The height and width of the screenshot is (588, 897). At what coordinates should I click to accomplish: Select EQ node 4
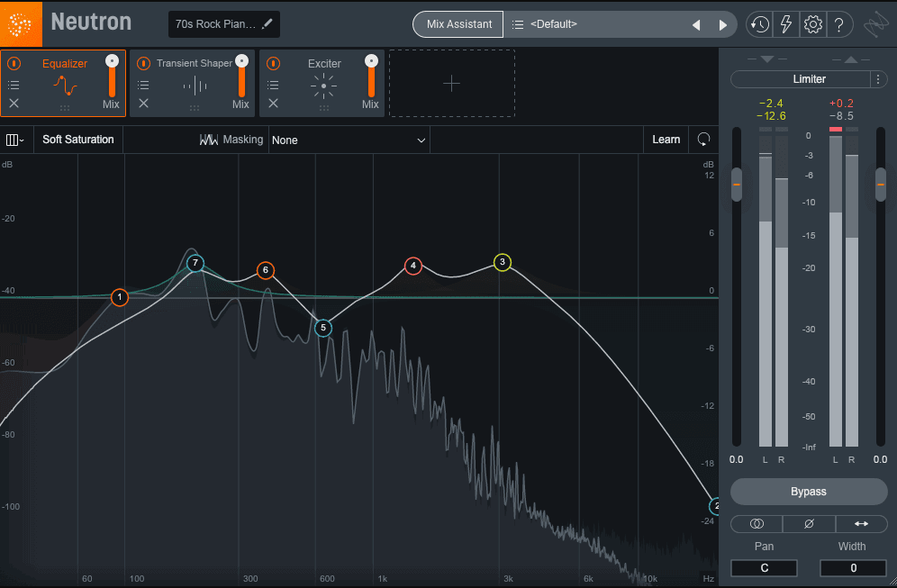click(x=413, y=266)
